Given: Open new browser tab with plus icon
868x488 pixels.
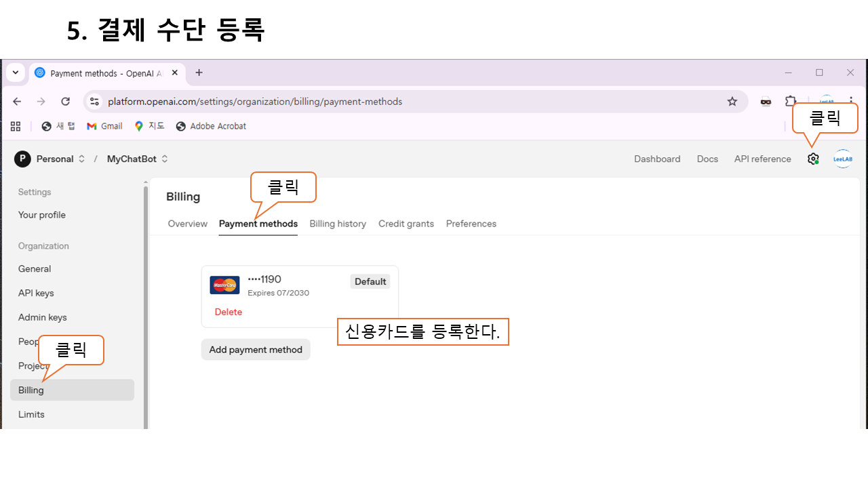Looking at the screenshot, I should (199, 73).
